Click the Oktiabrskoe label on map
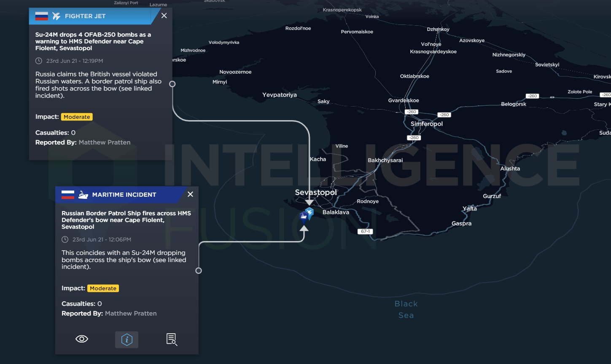Viewport: 611px width, 364px height. coord(415,76)
